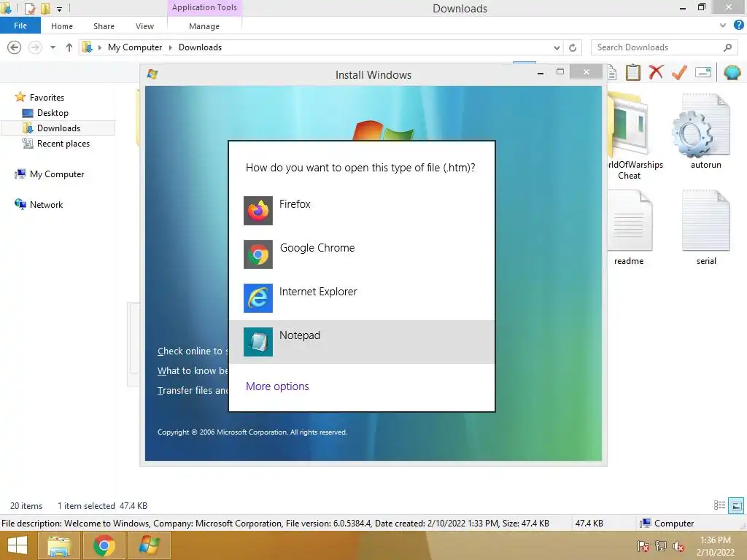Select the autorun file

pyautogui.click(x=706, y=131)
